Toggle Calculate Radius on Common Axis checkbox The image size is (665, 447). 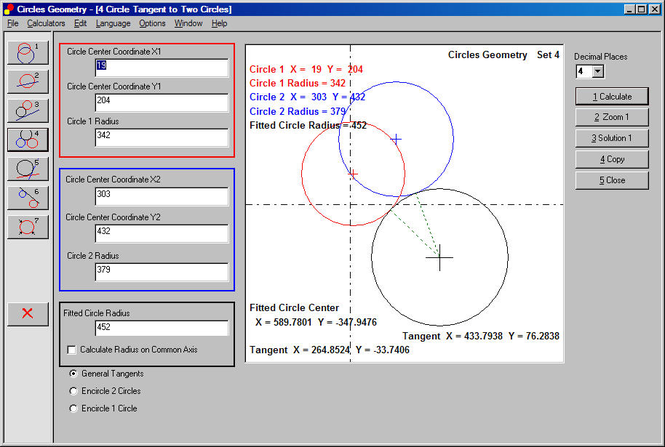click(x=72, y=350)
